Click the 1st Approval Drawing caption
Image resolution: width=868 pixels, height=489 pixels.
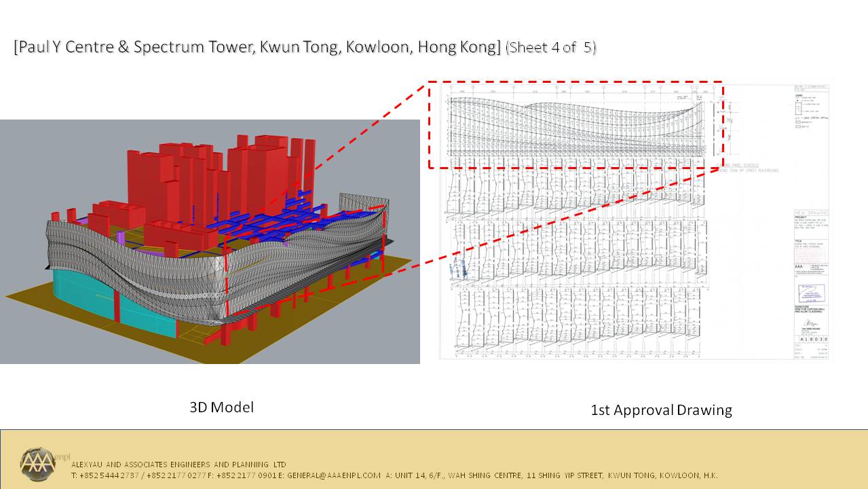tap(661, 410)
